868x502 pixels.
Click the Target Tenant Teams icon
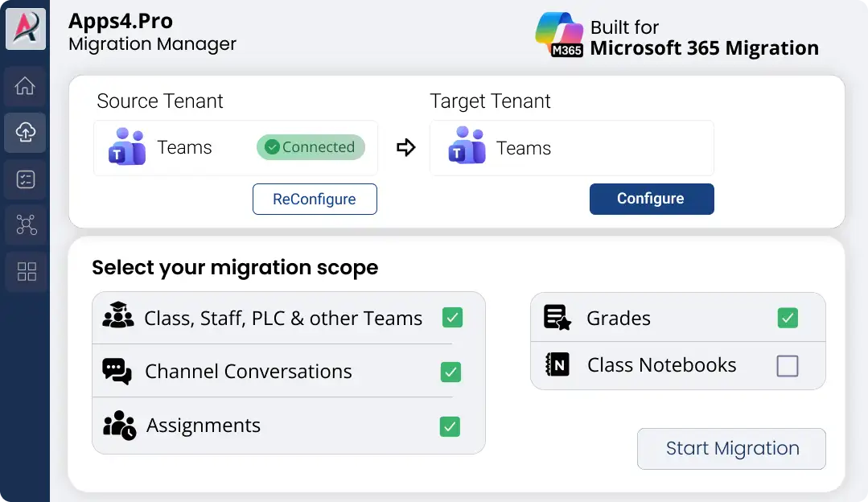coord(467,146)
